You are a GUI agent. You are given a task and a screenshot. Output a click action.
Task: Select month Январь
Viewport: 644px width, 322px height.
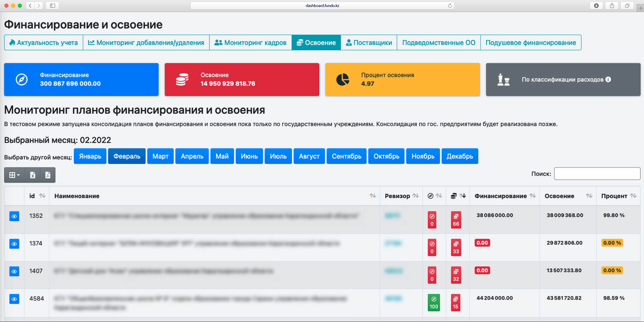pos(90,156)
